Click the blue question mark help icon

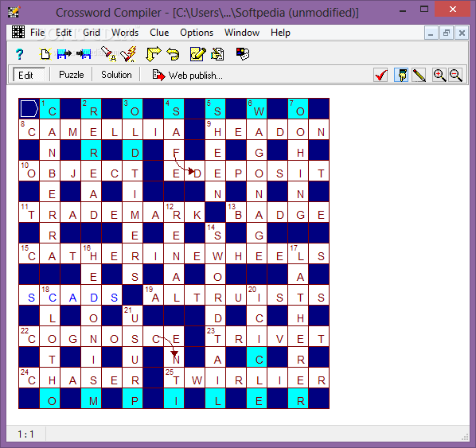[20, 54]
